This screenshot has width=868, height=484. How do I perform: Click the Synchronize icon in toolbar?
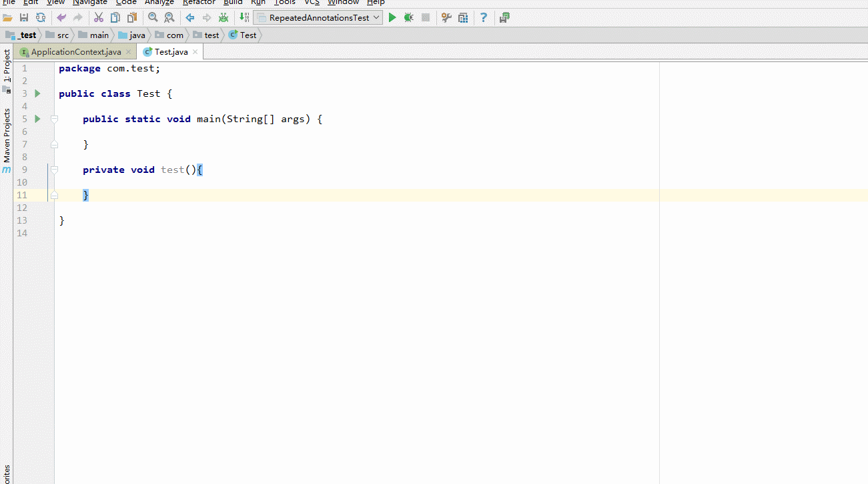pos(41,18)
